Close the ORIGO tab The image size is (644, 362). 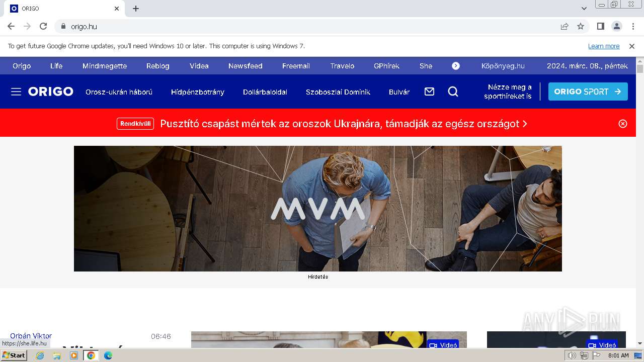coord(117,9)
